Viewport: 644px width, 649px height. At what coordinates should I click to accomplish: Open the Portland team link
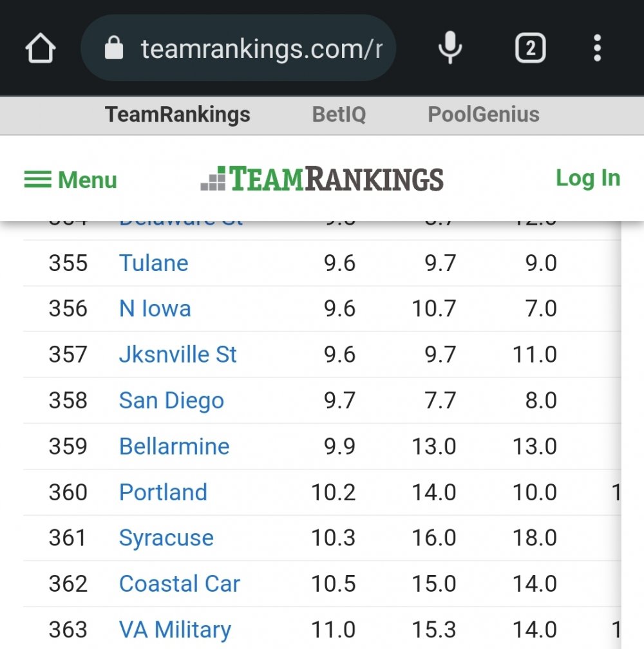tap(163, 493)
